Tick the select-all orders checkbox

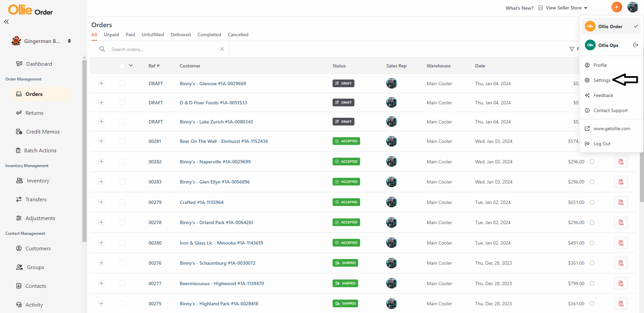[x=122, y=66]
